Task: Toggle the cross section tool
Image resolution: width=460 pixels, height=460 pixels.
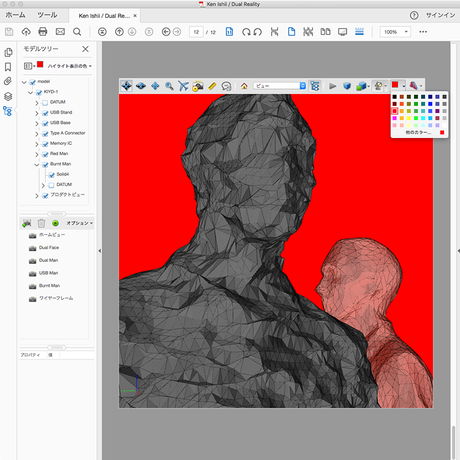Action: pyautogui.click(x=415, y=86)
